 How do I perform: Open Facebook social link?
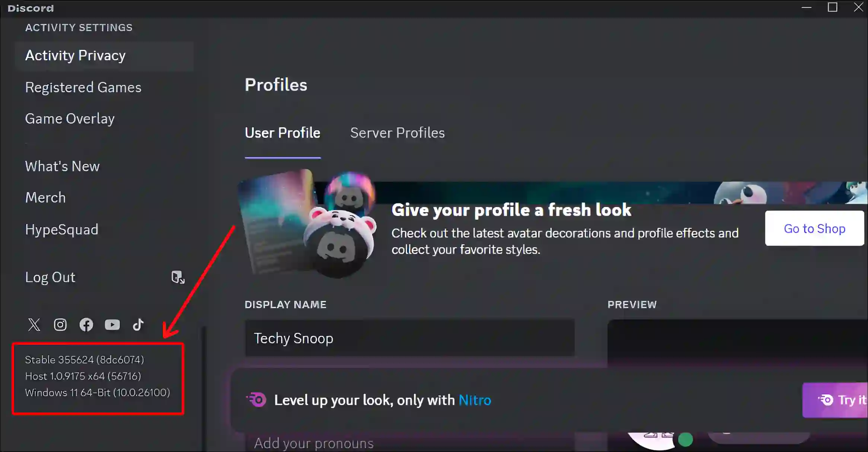[x=86, y=325]
